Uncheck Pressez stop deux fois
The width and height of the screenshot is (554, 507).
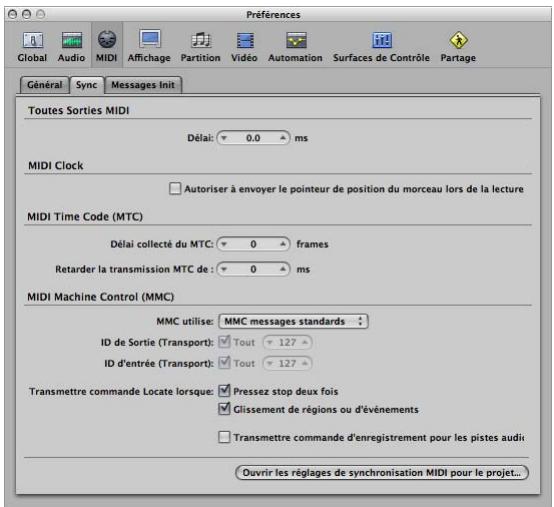tap(224, 391)
